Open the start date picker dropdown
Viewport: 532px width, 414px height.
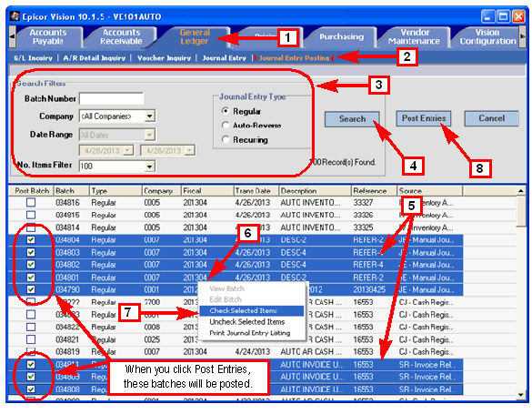click(128, 150)
